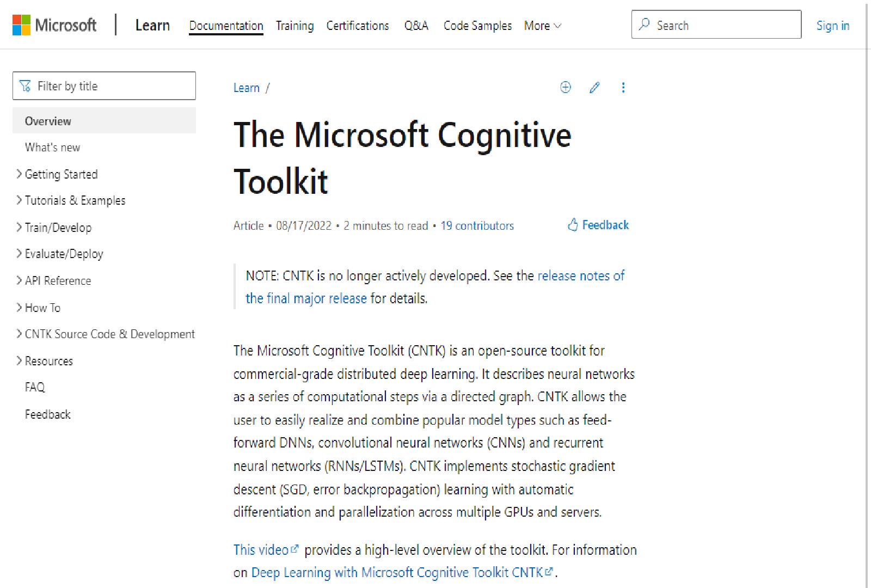Go to Code Samples page
Screen dimensions: 871x588
tap(477, 26)
